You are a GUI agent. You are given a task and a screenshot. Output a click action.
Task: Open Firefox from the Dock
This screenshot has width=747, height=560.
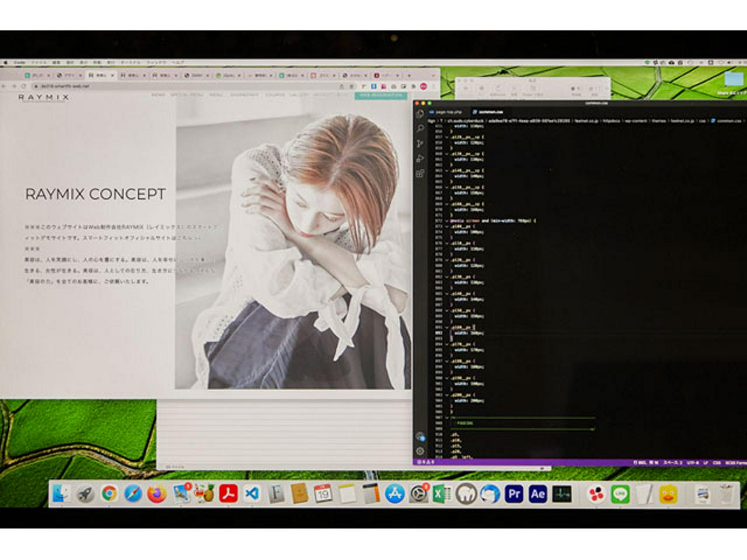click(156, 494)
